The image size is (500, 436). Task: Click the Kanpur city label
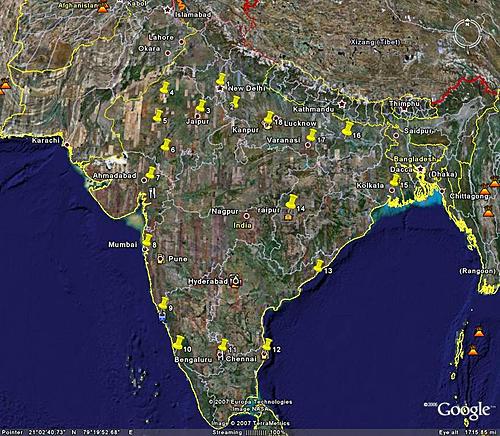tap(245, 130)
